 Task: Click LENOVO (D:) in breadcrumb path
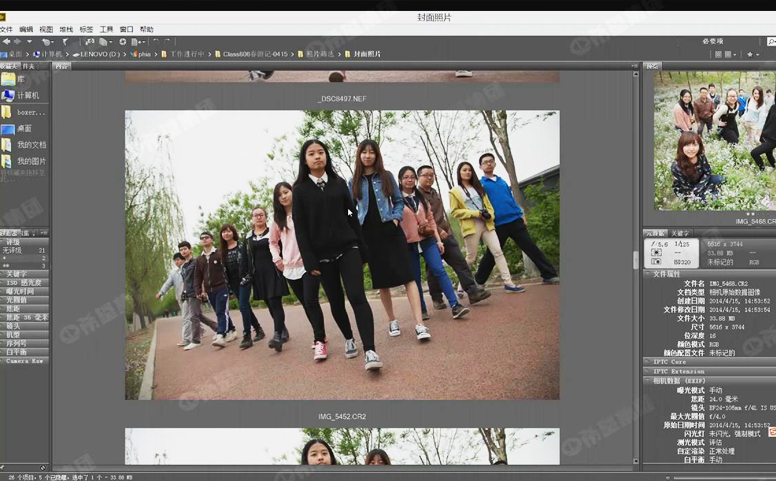point(98,54)
